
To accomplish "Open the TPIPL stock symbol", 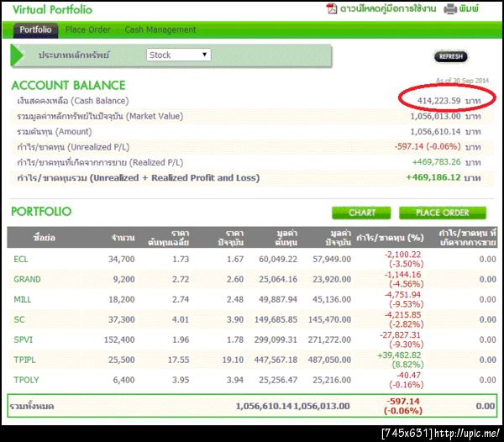I will click(24, 360).
